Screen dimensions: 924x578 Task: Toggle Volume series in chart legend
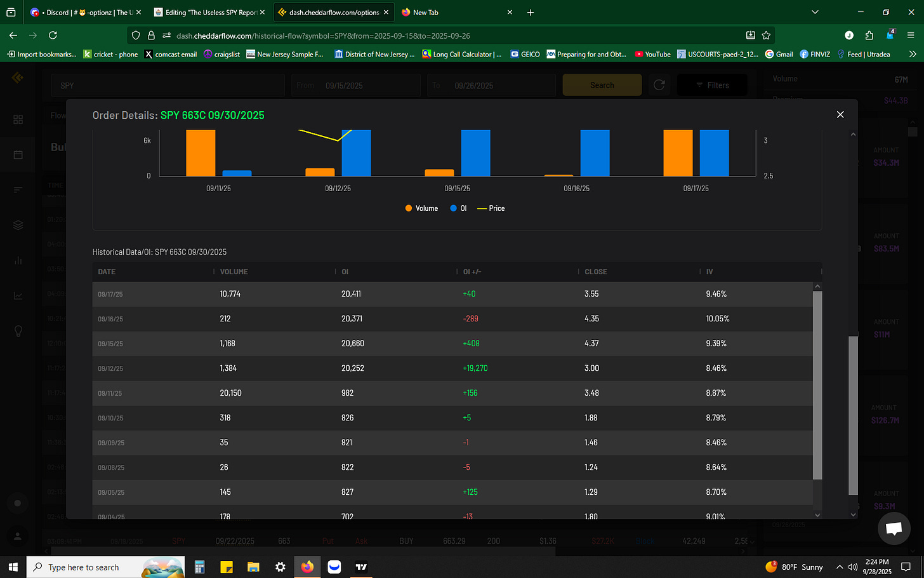pos(421,208)
